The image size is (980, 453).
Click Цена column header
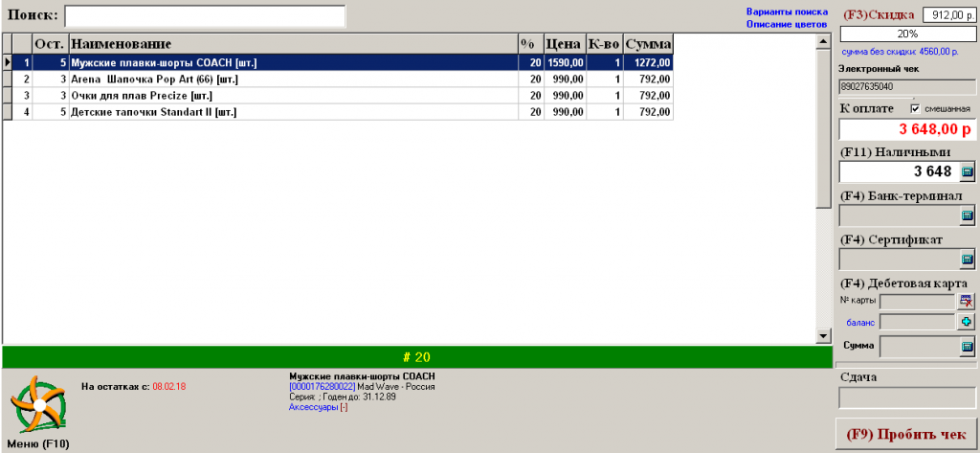(x=565, y=44)
